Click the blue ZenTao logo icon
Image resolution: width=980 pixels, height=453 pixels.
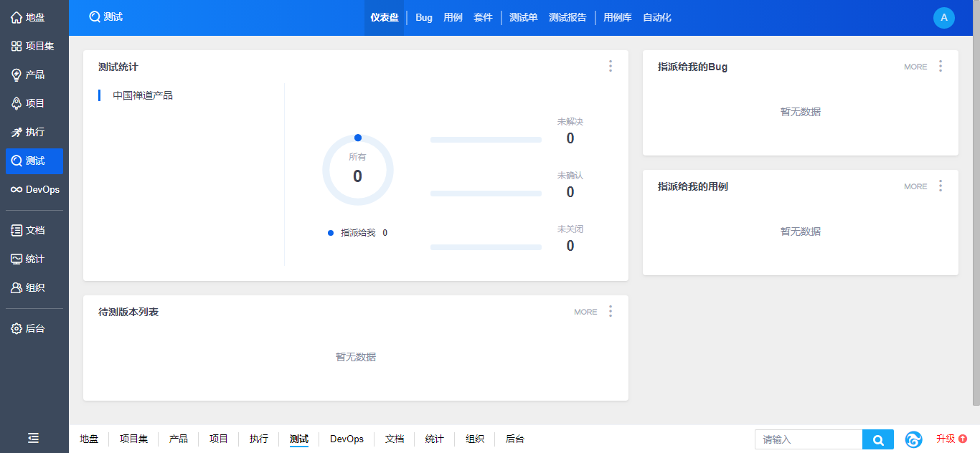913,439
